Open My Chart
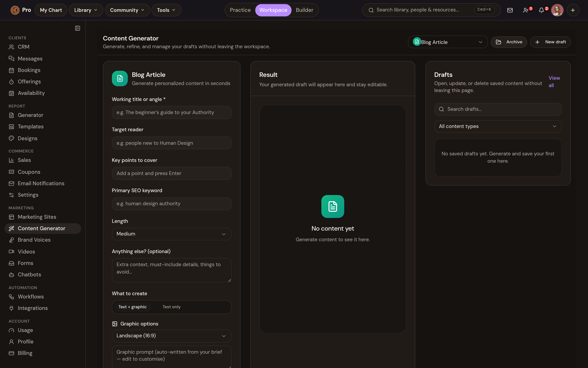The image size is (588, 368). tap(51, 10)
